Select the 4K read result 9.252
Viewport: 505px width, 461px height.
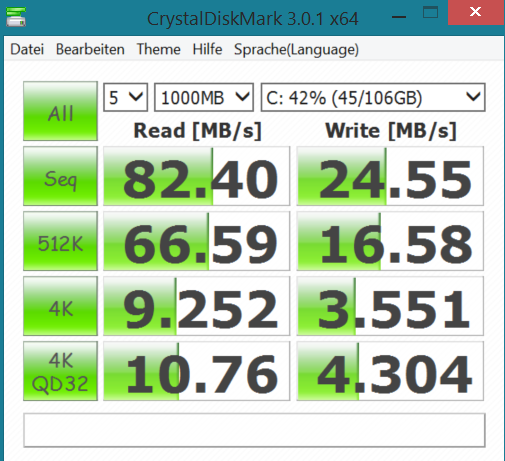(x=196, y=306)
